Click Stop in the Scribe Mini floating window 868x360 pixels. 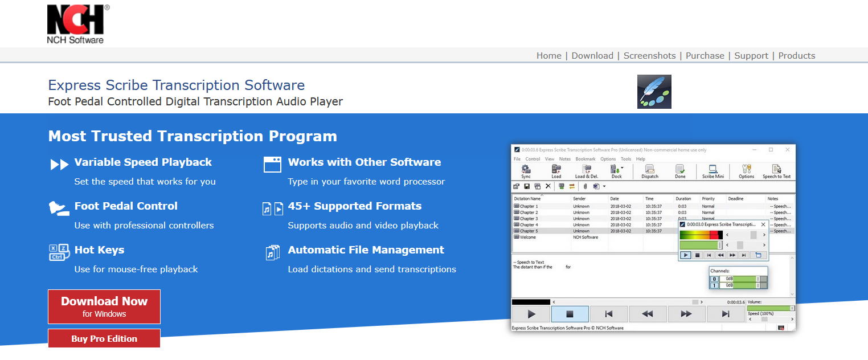[698, 255]
